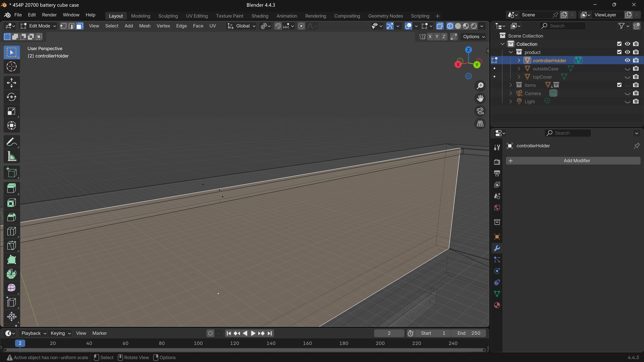Open the Global transform orientation dropdown

(242, 26)
